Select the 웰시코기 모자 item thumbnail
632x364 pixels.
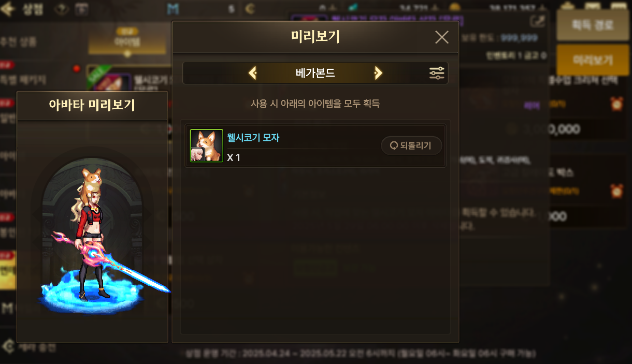(207, 145)
